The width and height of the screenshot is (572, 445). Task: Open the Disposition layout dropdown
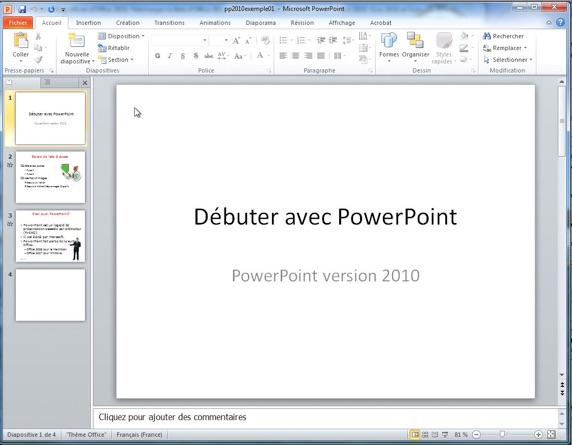click(x=121, y=36)
